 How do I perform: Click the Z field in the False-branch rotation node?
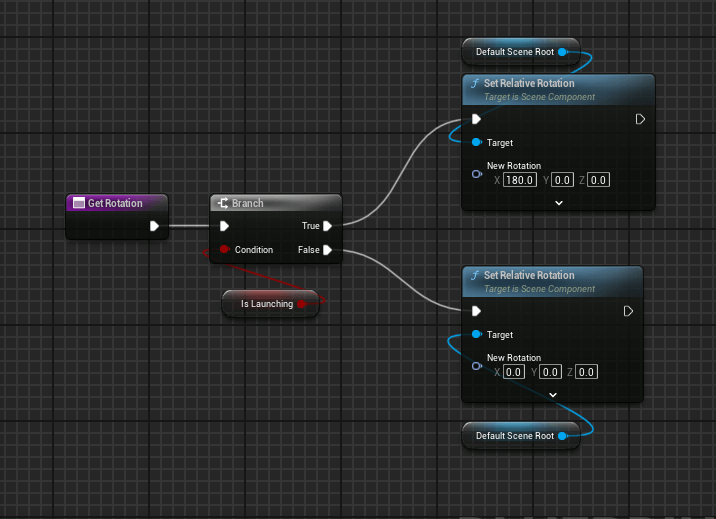(x=587, y=372)
